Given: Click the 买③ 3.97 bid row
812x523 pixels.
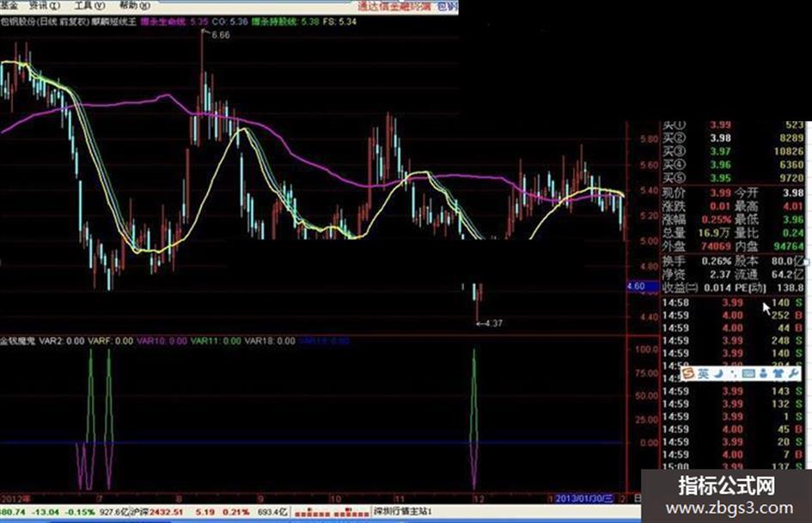Looking at the screenshot, I should click(733, 152).
